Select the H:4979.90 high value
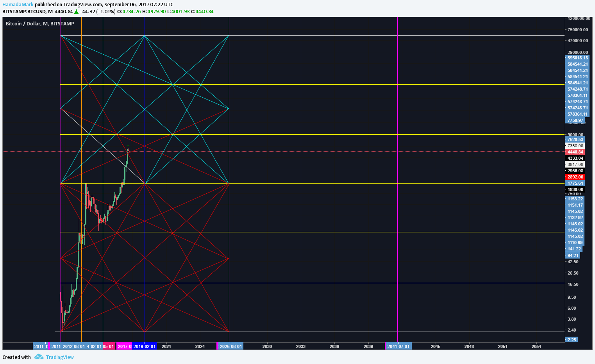 154,11
